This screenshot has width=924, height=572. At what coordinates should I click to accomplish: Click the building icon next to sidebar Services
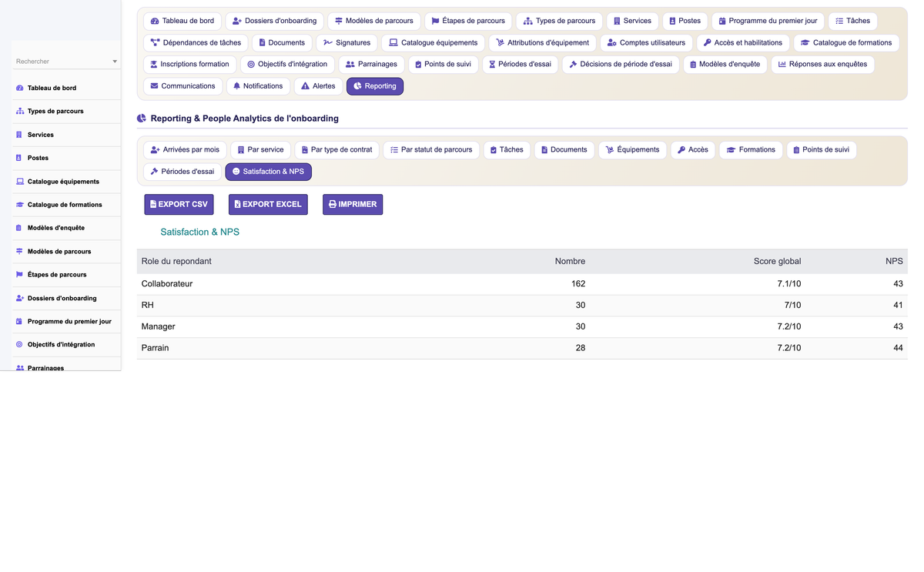19,135
